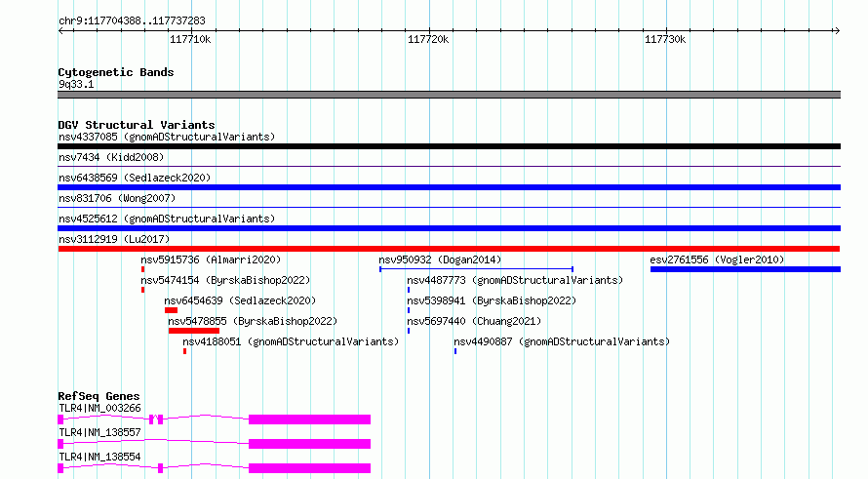The width and height of the screenshot is (868, 479).
Task: Click the gray 9q33.1 cytogenetic band bar
Action: point(449,95)
